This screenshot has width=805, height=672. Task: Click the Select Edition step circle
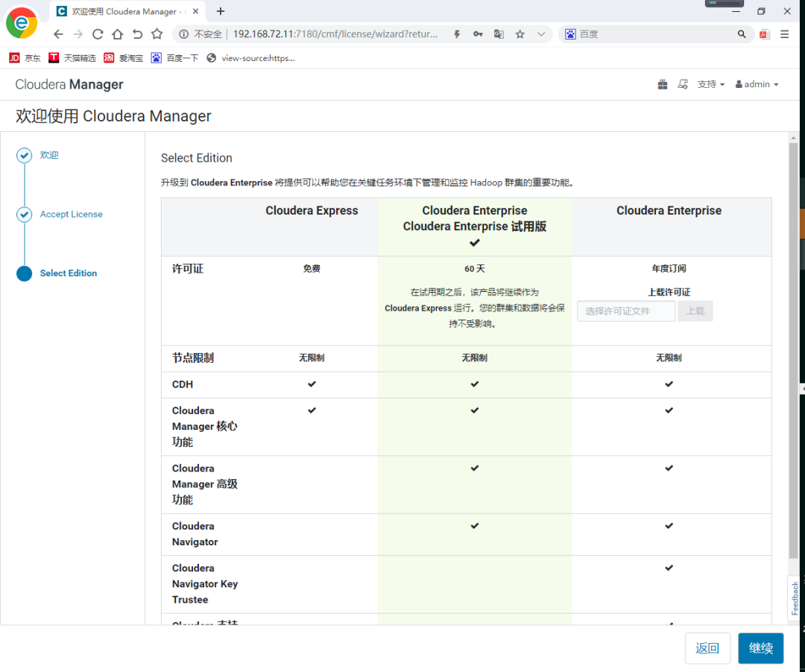point(24,273)
